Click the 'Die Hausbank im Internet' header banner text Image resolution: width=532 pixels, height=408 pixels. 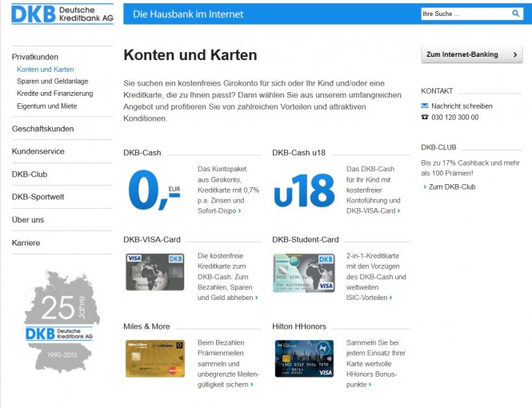pos(188,14)
